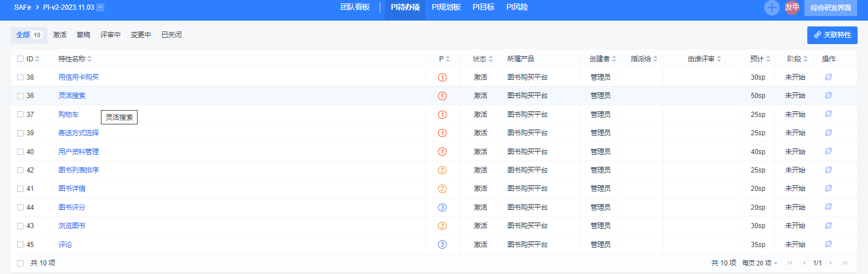Expand the 每页 20 项 page size dropdown

coord(760,263)
